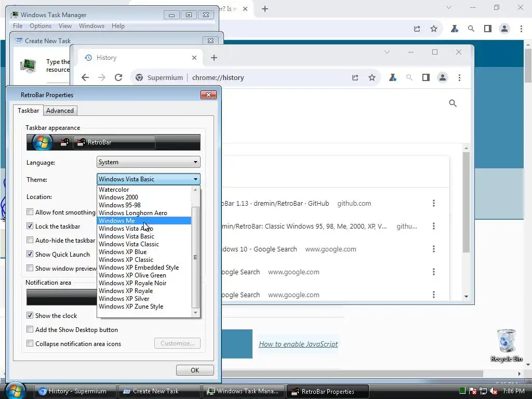Click bookmark star in background browser toolbar
This screenshot has height=399, width=532.
point(434,29)
